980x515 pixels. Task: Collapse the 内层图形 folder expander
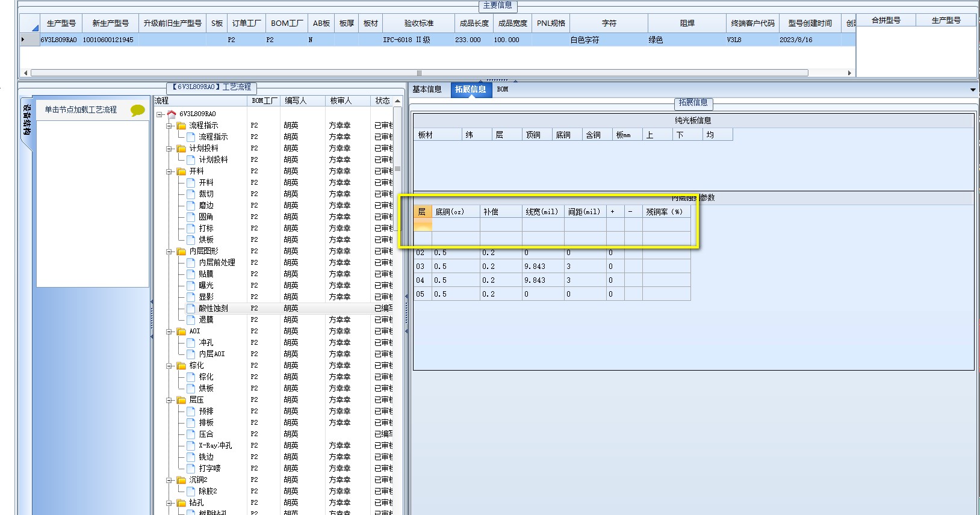(169, 251)
